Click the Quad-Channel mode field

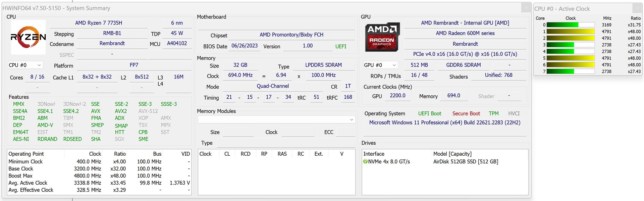pyautogui.click(x=273, y=86)
